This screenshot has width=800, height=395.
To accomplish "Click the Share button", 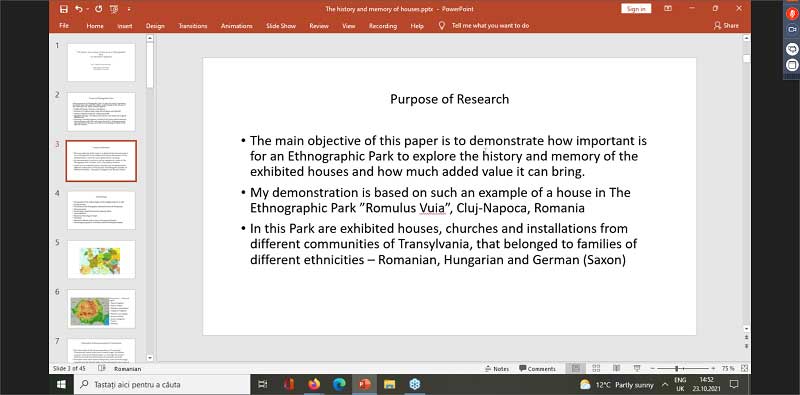I will tap(726, 26).
